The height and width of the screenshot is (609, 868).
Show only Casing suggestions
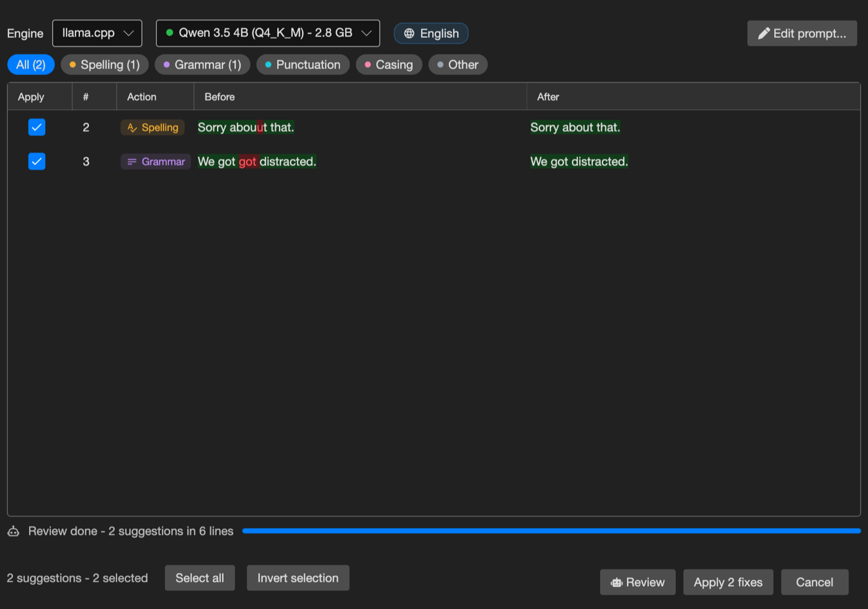pyautogui.click(x=389, y=64)
